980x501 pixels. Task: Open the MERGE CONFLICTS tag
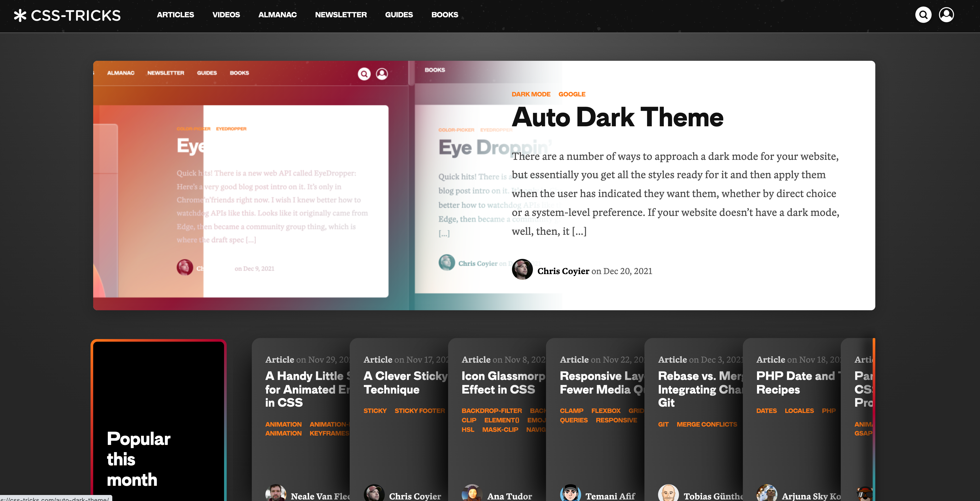pyautogui.click(x=706, y=424)
